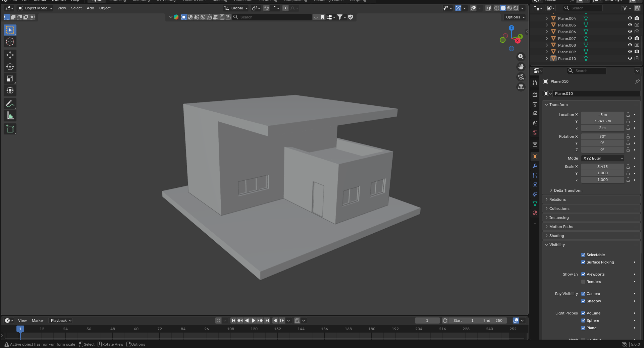Choose the Measure tool
The width and height of the screenshot is (644, 348).
(10, 116)
